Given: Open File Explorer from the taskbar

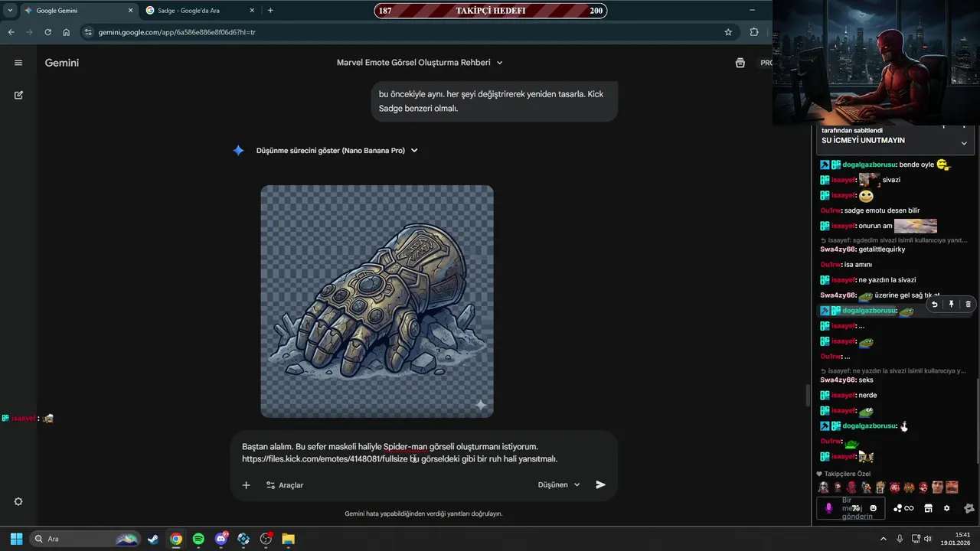Looking at the screenshot, I should click(x=288, y=539).
